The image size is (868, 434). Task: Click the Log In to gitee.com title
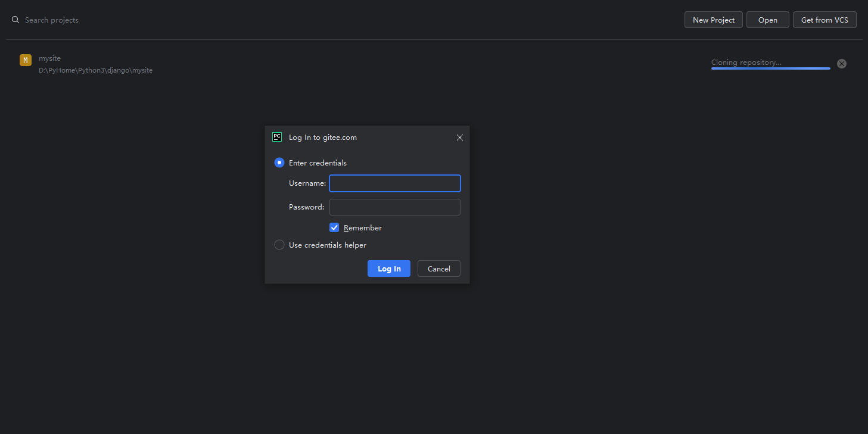[x=323, y=138]
